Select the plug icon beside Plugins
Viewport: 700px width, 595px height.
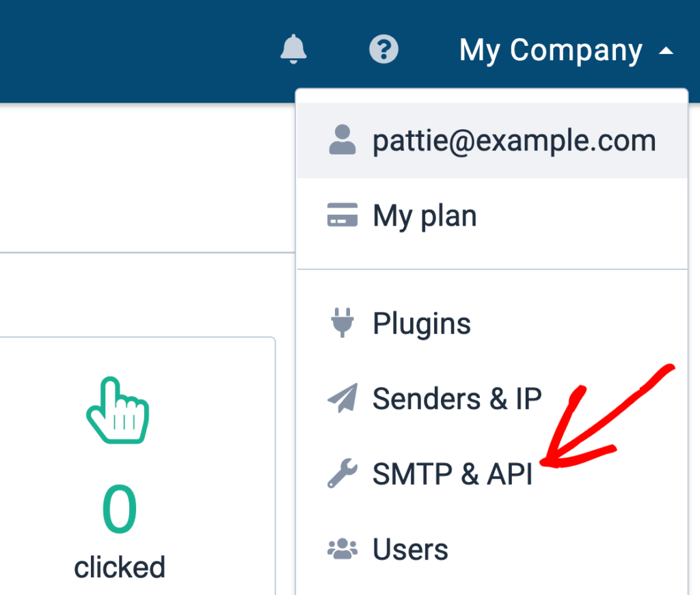tap(344, 321)
